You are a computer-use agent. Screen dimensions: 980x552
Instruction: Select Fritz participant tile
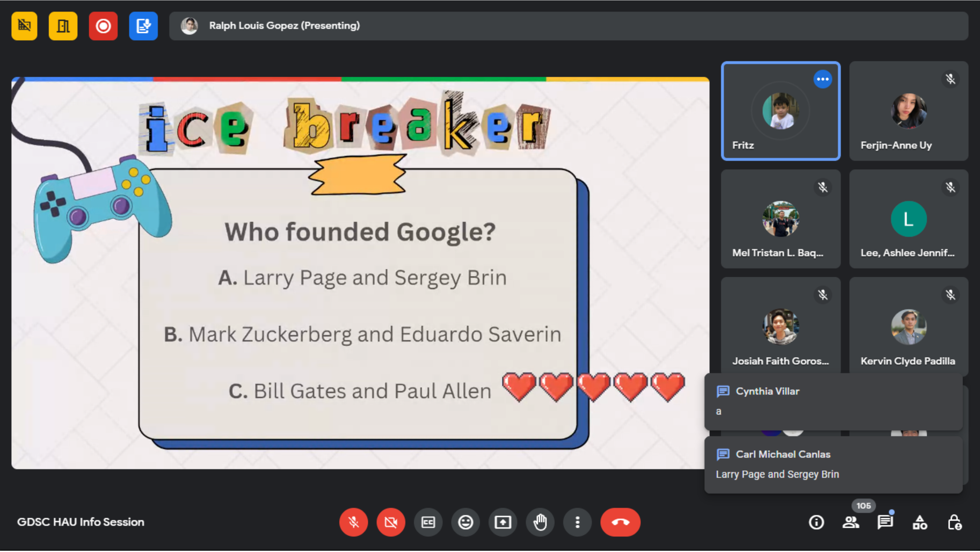click(780, 111)
